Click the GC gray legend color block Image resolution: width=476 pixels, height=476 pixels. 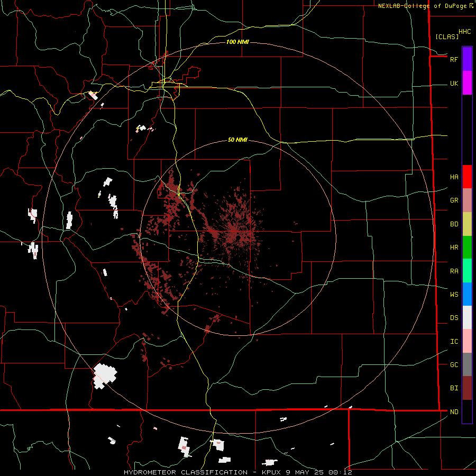click(467, 364)
